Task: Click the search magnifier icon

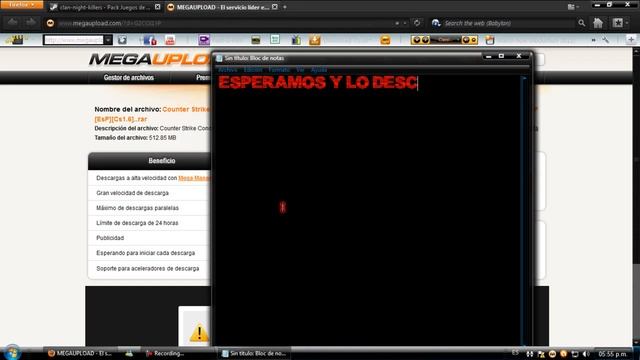Action: click(x=582, y=23)
